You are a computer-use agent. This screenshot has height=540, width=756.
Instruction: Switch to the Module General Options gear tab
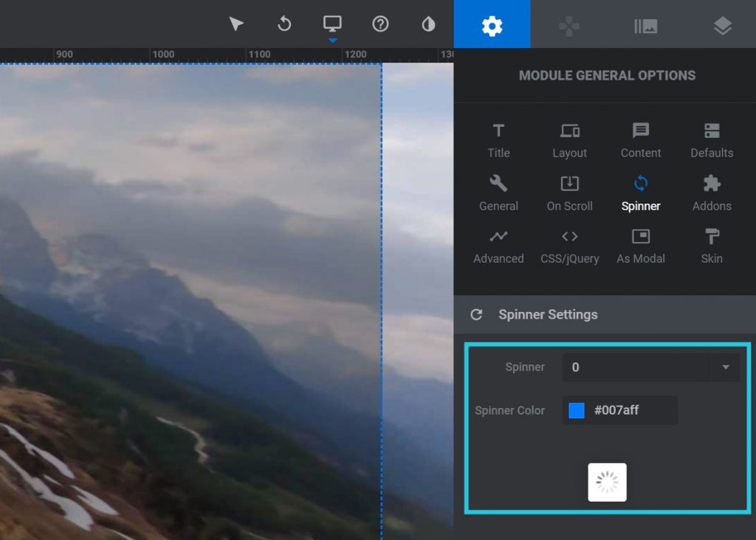point(492,26)
